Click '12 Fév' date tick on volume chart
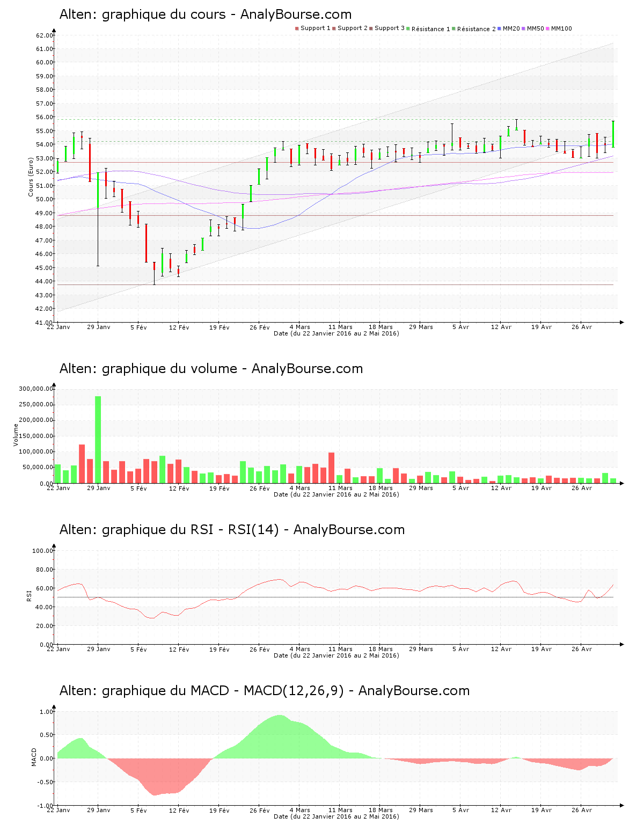 coord(179,488)
